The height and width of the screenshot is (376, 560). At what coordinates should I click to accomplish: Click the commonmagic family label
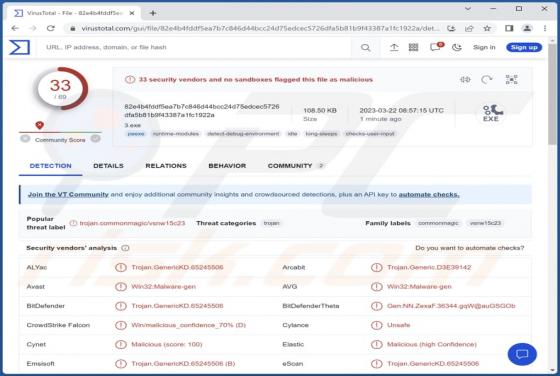(x=438, y=223)
